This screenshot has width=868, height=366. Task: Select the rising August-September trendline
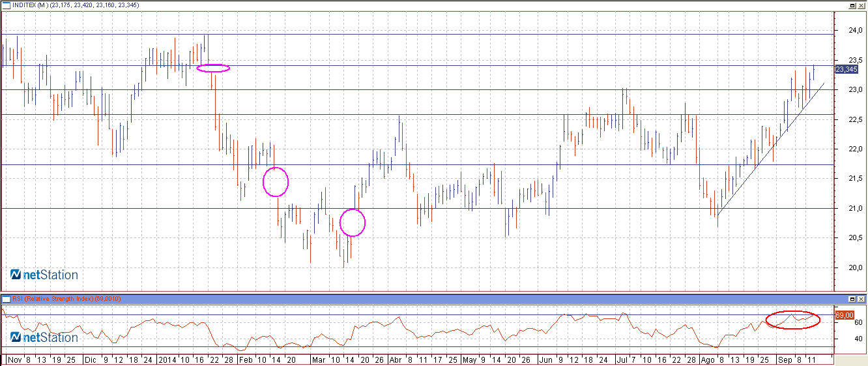click(x=771, y=149)
